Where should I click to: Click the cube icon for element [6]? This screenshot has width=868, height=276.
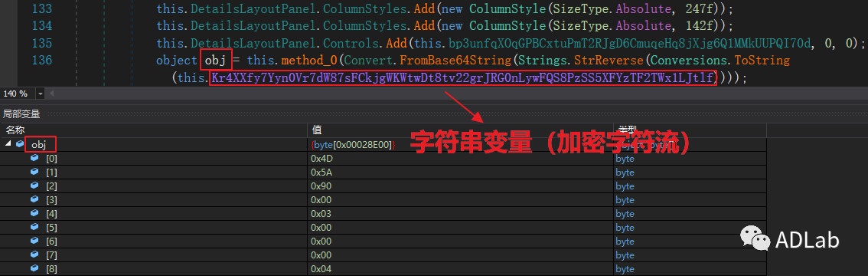coord(34,241)
